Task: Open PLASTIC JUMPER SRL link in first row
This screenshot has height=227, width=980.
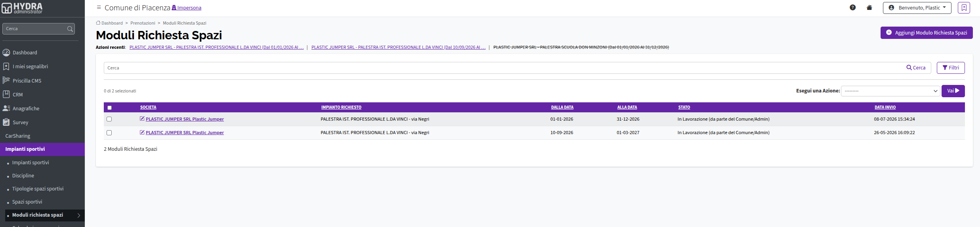Action: [185, 119]
